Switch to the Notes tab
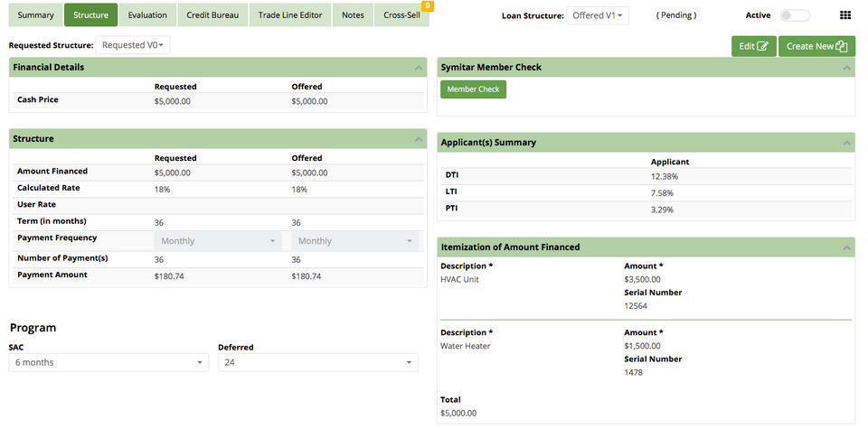The image size is (868, 429). tap(353, 15)
